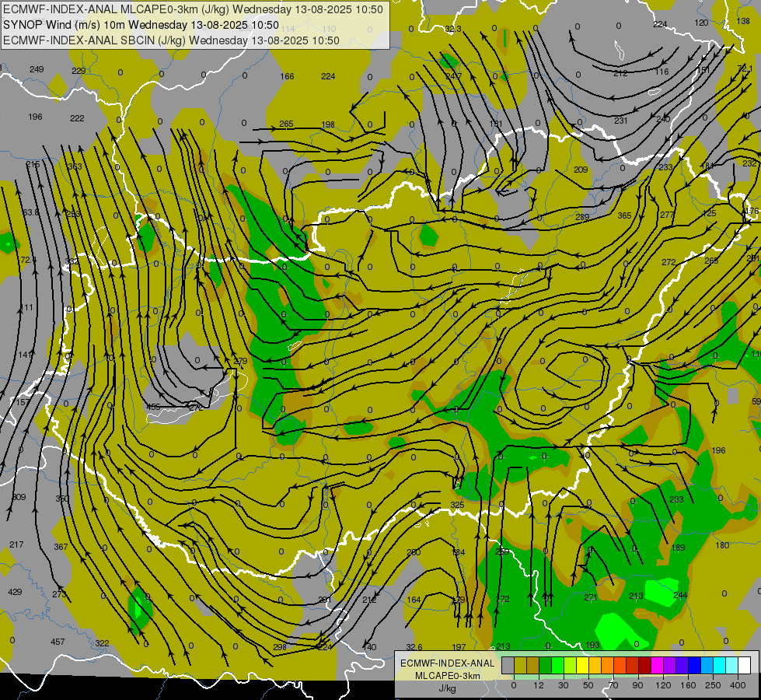Click the legend tick value 250
The width and height of the screenshot is (761, 700).
(713, 685)
